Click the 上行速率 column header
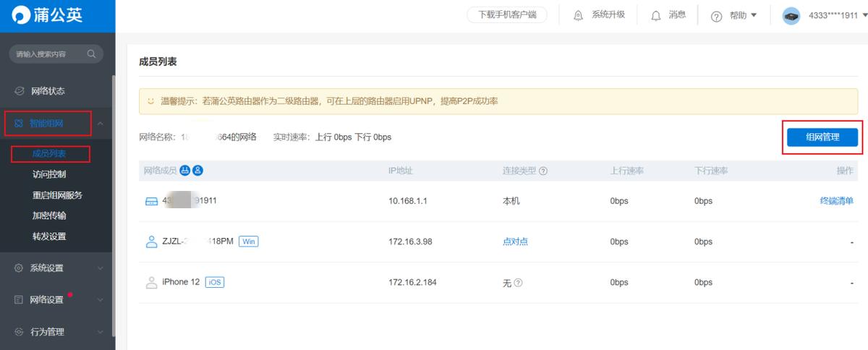This screenshot has width=868, height=350. (x=627, y=171)
